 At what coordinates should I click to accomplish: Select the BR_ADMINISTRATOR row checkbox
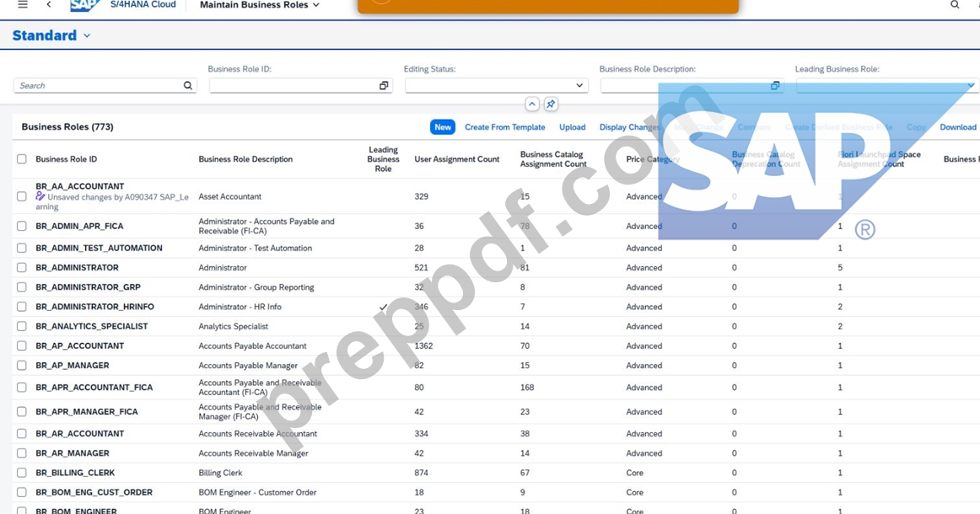coord(22,267)
